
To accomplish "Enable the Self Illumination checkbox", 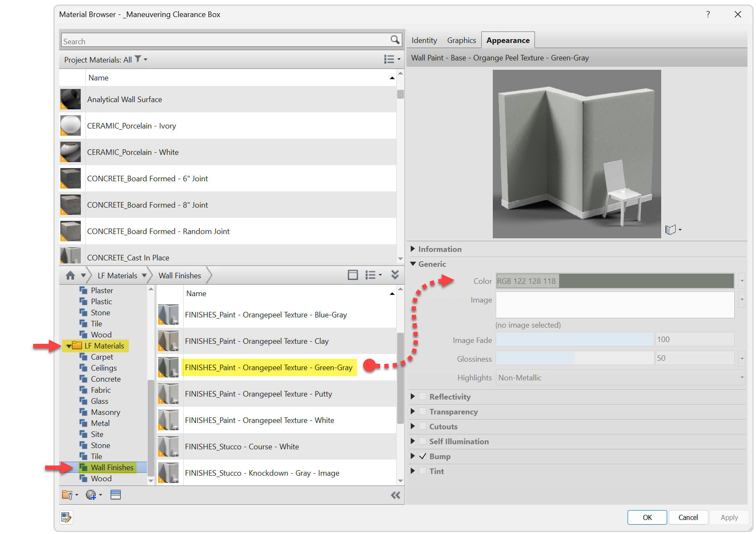I will (423, 441).
